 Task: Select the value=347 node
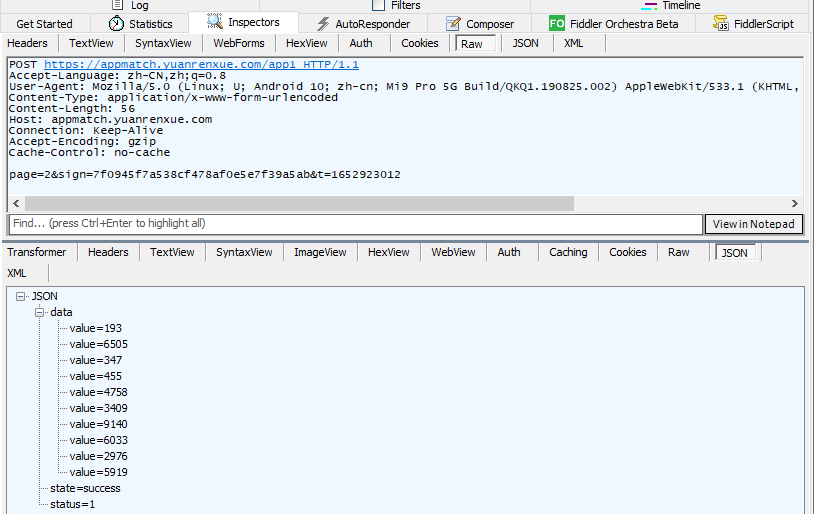(96, 360)
